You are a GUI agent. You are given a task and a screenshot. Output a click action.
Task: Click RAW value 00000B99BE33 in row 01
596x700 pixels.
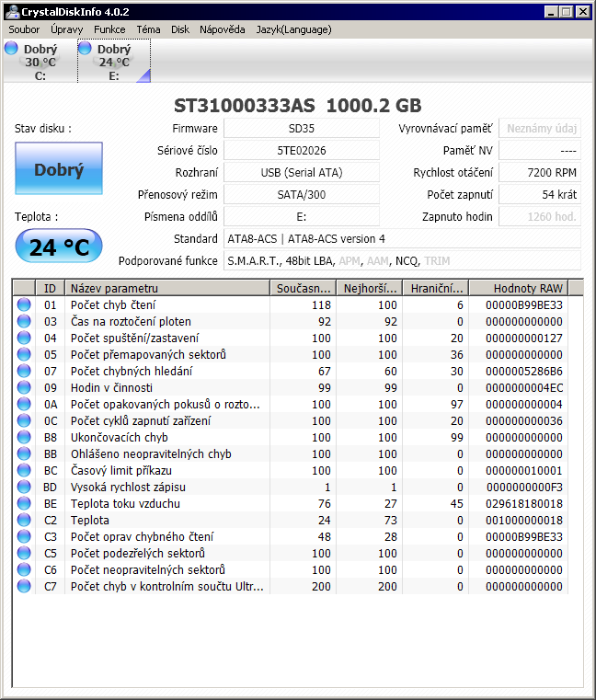coord(524,304)
